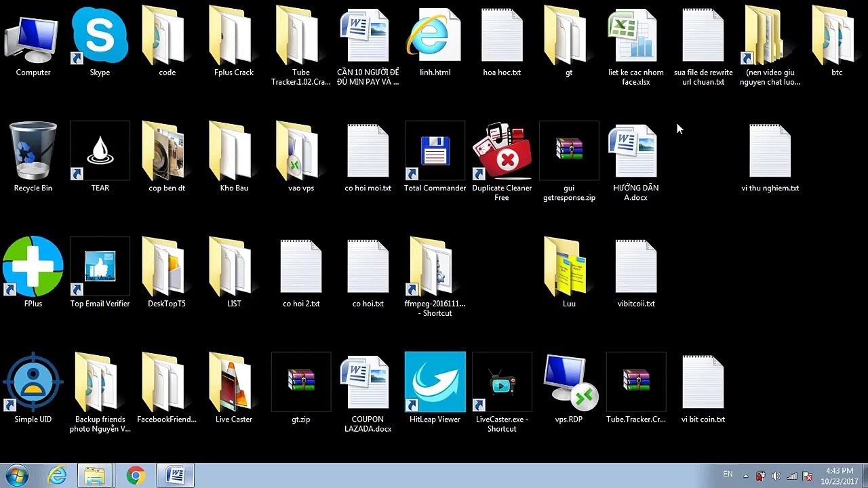The height and width of the screenshot is (488, 868).
Task: Select the Tube Tracker.1.02.Cra... folder
Action: pos(301,47)
